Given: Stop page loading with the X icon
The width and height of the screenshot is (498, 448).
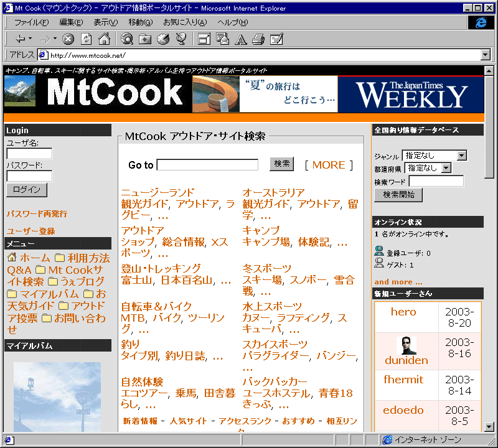Looking at the screenshot, I should tap(68, 39).
